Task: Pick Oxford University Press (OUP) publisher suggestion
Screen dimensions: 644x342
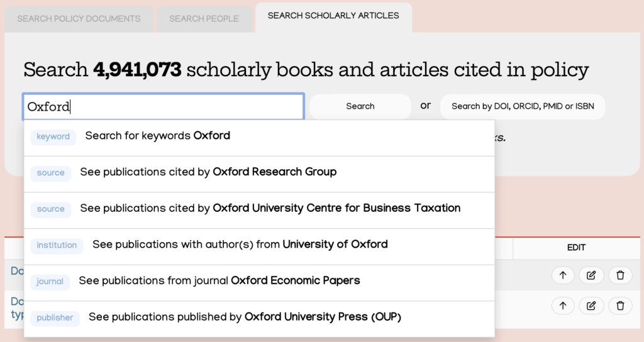Action: [x=259, y=319]
